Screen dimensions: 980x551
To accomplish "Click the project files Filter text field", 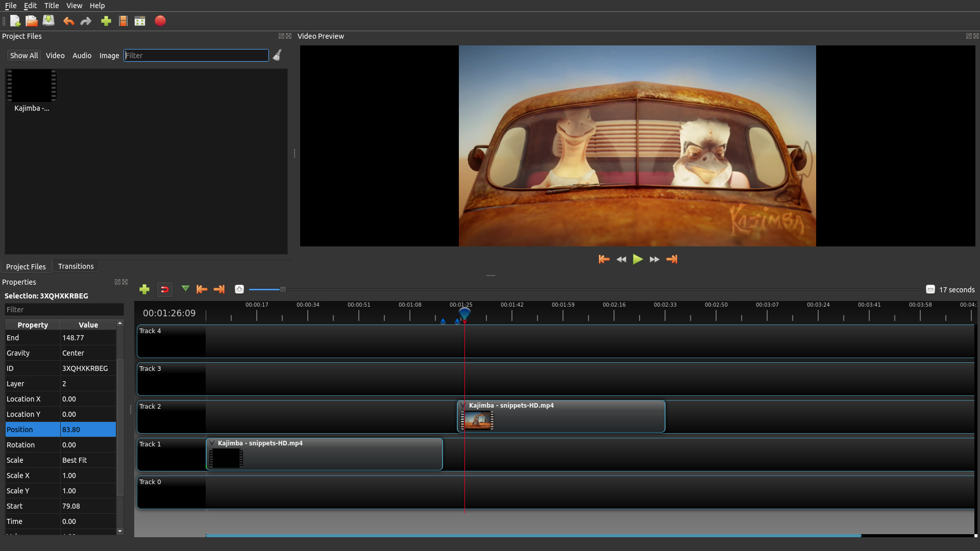I will coord(196,55).
